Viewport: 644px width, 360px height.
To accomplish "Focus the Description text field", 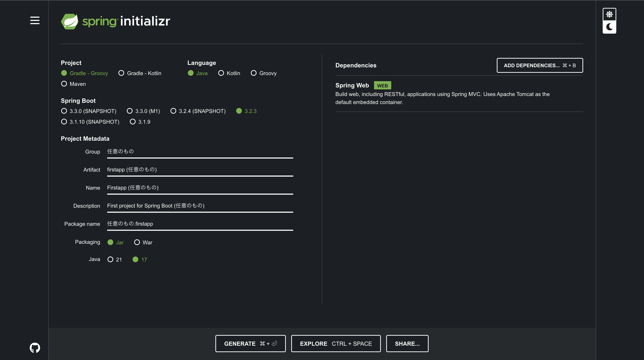I will point(200,206).
